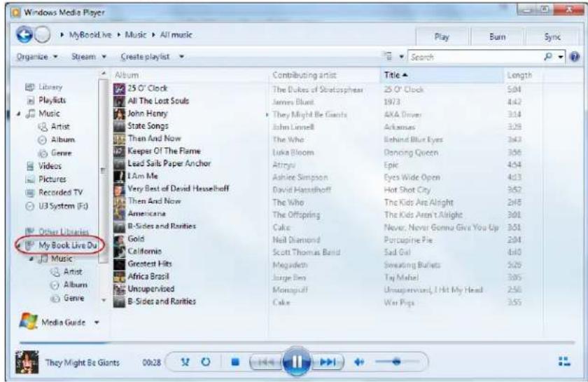The height and width of the screenshot is (382, 588).
Task: Toggle shuffle in playback bar
Action: (x=185, y=362)
